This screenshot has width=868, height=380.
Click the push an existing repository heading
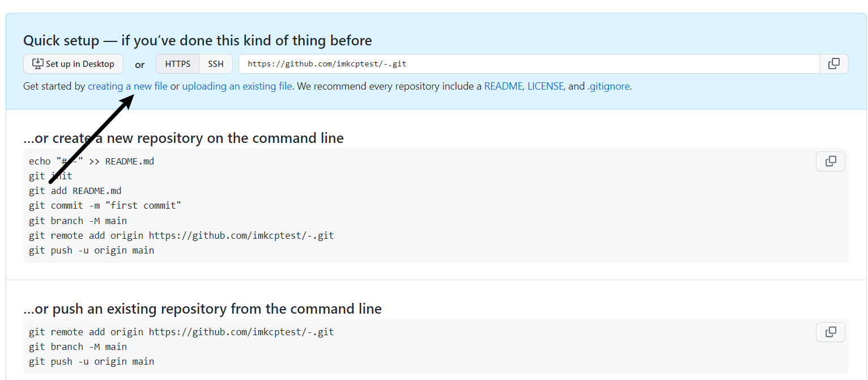tap(202, 309)
